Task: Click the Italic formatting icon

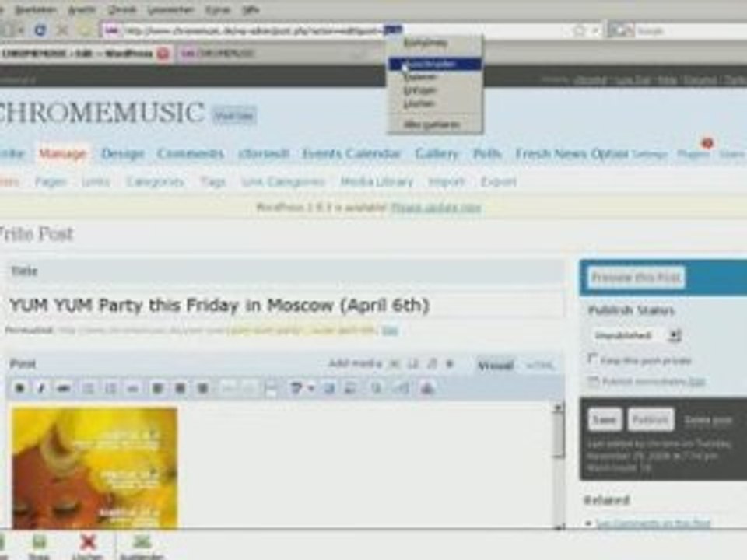Action: tap(41, 389)
